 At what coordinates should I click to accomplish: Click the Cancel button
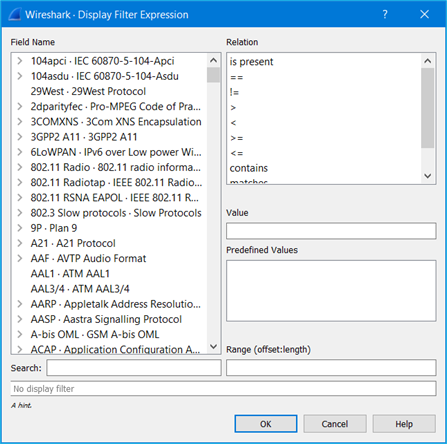coord(335,424)
